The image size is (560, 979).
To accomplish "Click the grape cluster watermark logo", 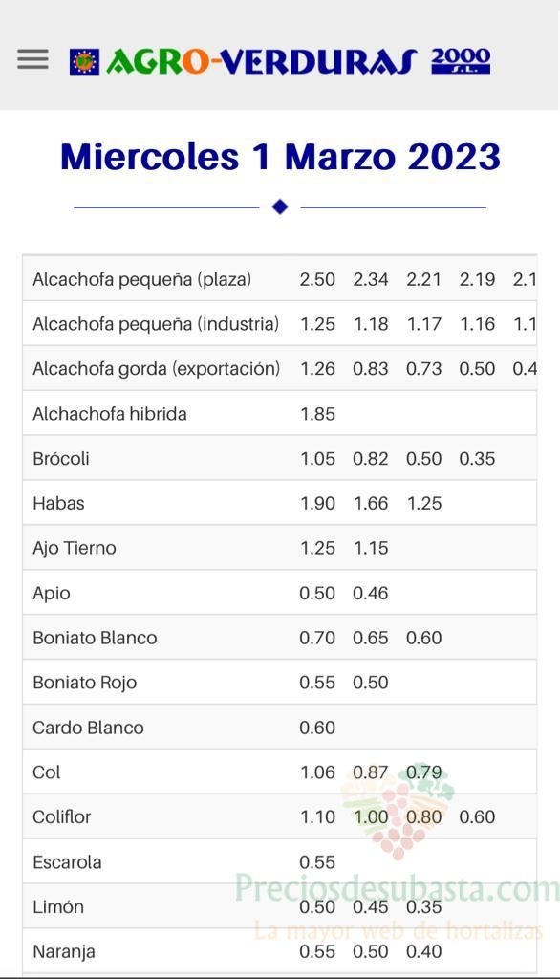I will tap(398, 813).
